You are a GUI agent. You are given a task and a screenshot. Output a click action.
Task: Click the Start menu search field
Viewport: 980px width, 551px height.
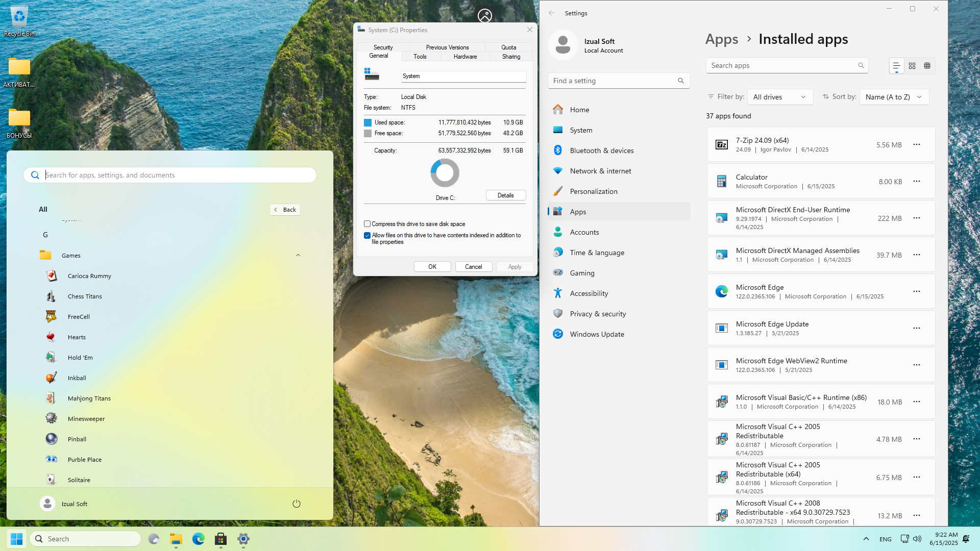170,175
